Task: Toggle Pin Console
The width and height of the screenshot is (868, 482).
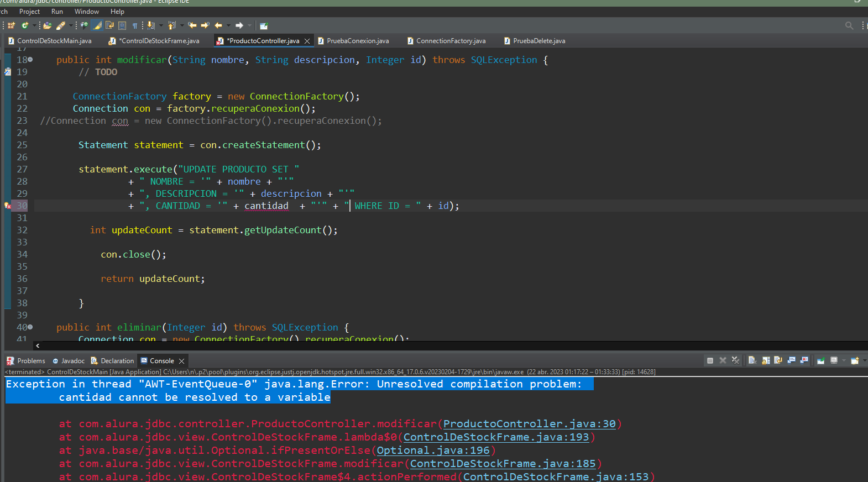Action: (x=821, y=360)
